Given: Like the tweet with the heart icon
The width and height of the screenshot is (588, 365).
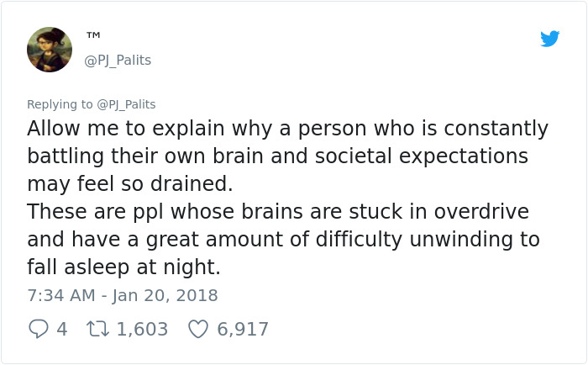Looking at the screenshot, I should coord(197,329).
